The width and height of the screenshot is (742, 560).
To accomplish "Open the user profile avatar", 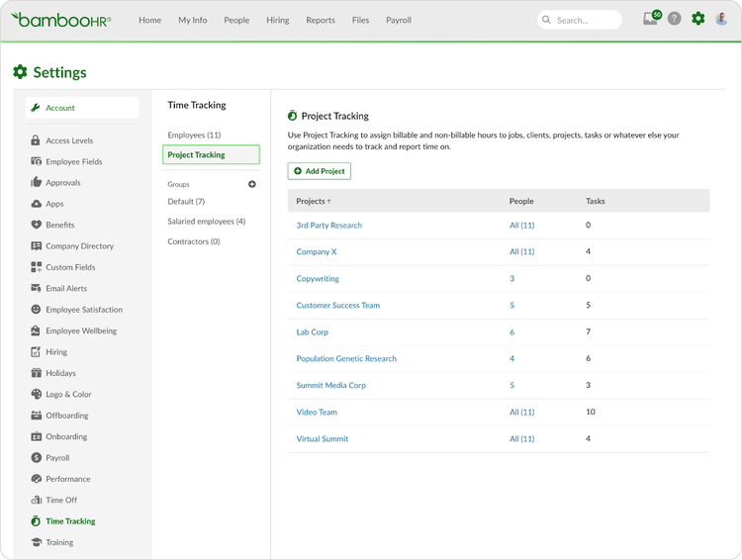I will 721,19.
